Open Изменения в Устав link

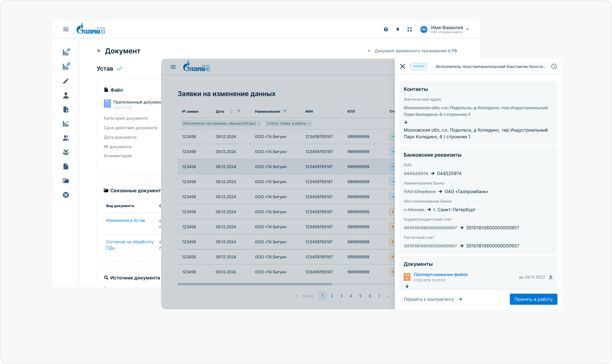pyautogui.click(x=126, y=221)
